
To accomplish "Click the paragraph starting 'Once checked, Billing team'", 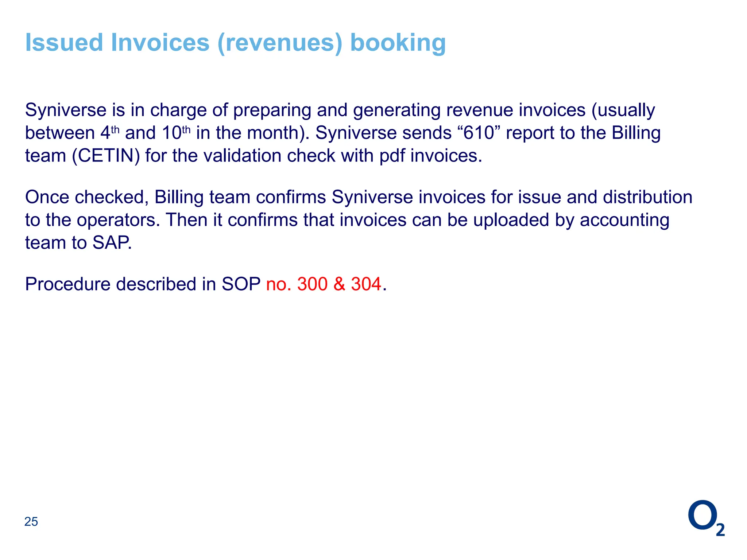I will pyautogui.click(x=359, y=220).
